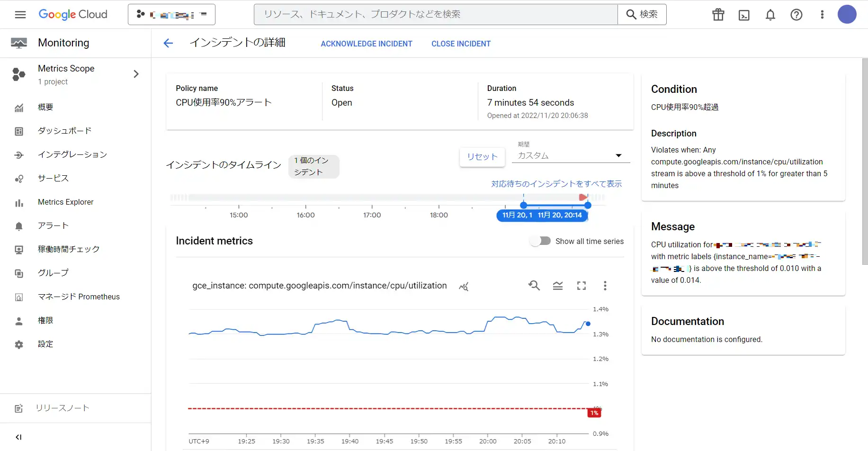The height and width of the screenshot is (451, 868).
Task: Expand the Metrics Scope chevron
Action: pos(136,74)
